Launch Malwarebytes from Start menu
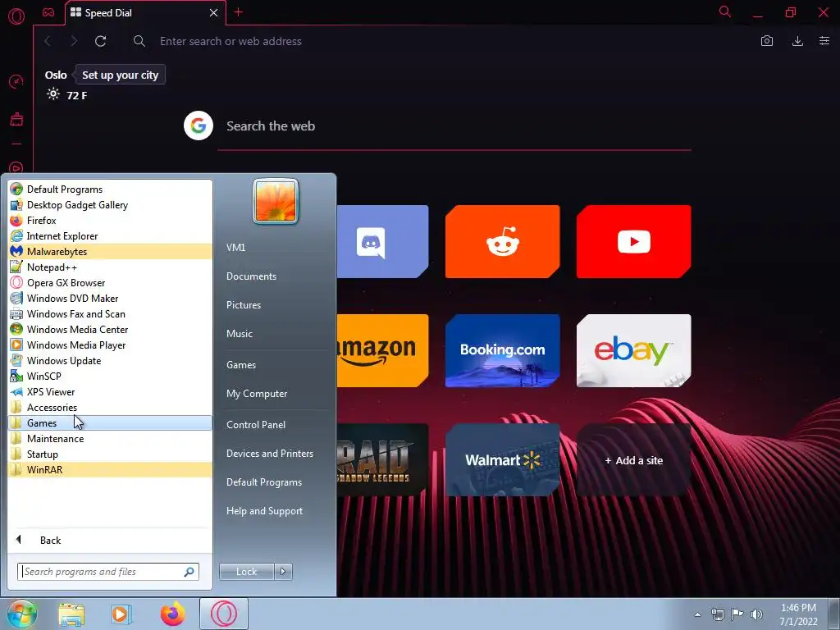The width and height of the screenshot is (840, 630). click(x=111, y=251)
